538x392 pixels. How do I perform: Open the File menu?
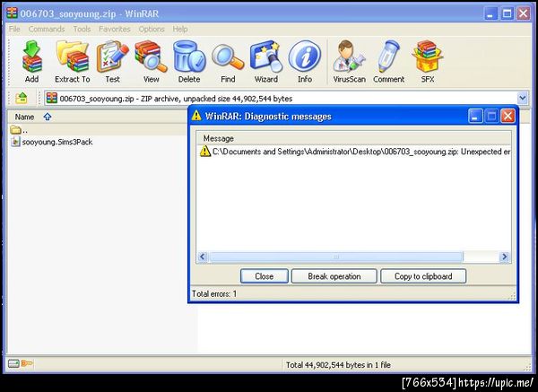[x=14, y=30]
